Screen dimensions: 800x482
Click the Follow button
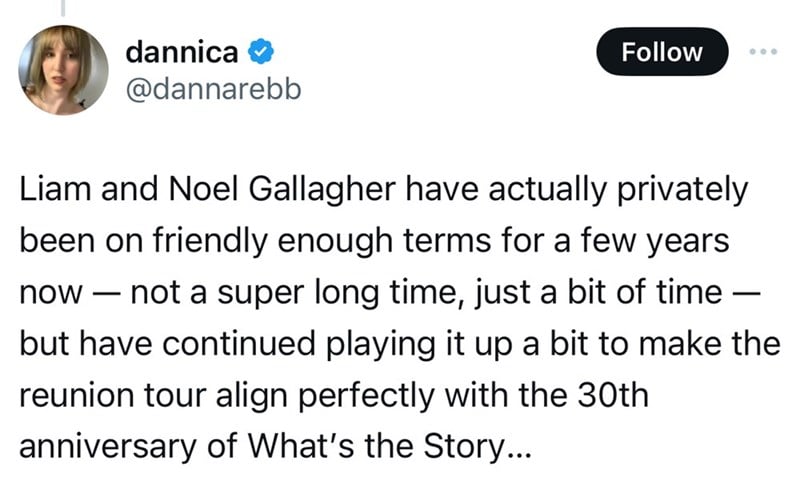tap(662, 52)
